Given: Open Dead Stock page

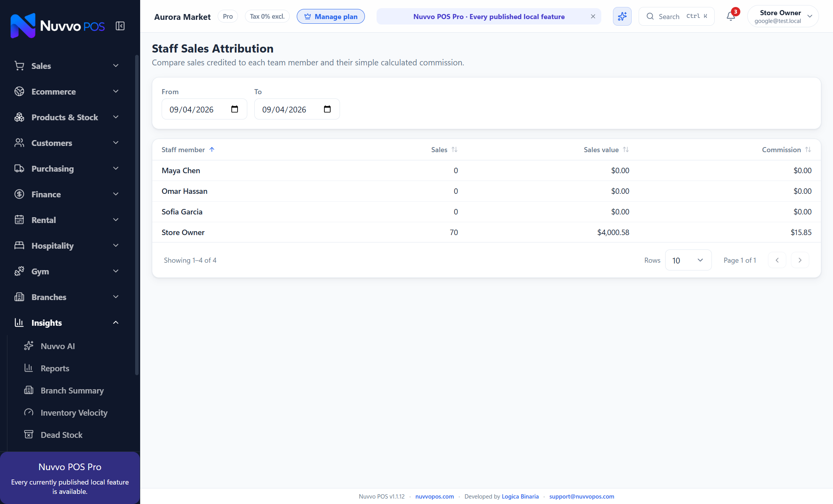Looking at the screenshot, I should click(x=62, y=435).
